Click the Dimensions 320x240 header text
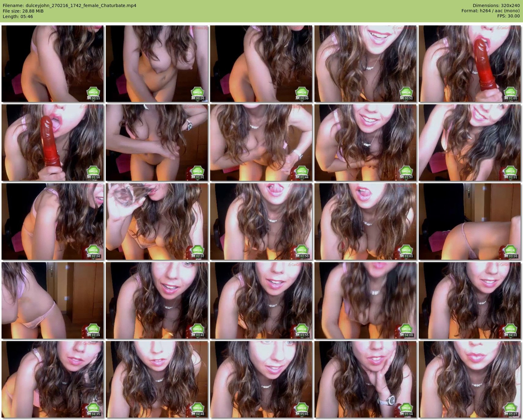The width and height of the screenshot is (523, 420). tap(496, 6)
